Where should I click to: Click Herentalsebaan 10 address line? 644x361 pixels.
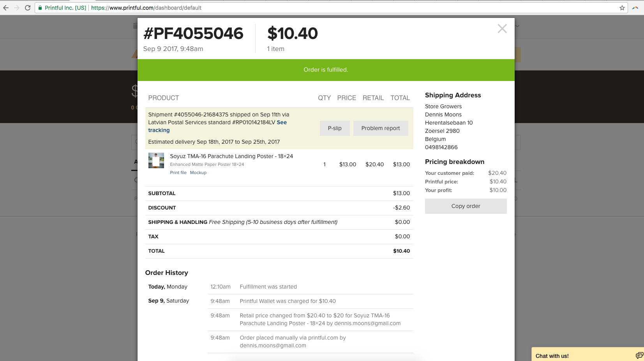point(449,123)
